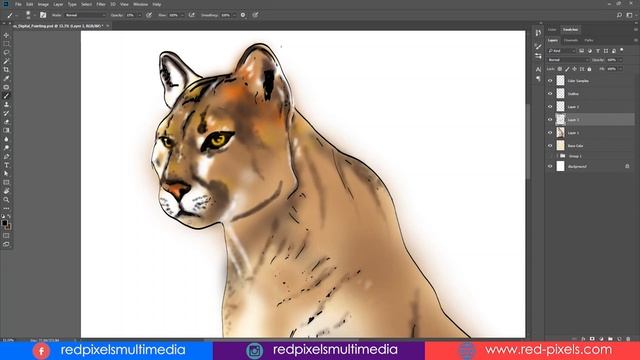Toggle layer filtering switch
The width and height of the screenshot is (640, 360).
tap(622, 50)
